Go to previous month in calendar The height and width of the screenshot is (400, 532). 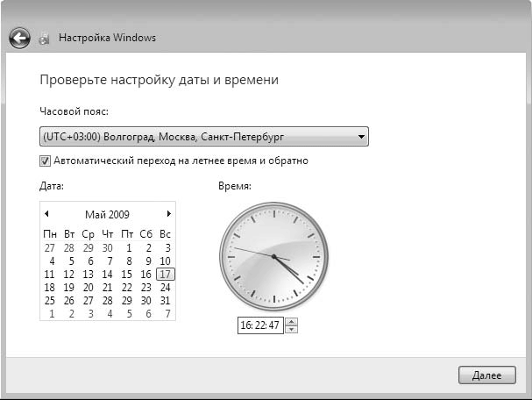pyautogui.click(x=46, y=213)
